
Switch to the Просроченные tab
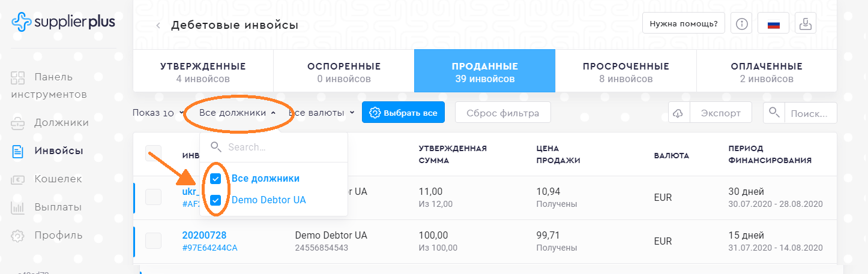pos(625,72)
